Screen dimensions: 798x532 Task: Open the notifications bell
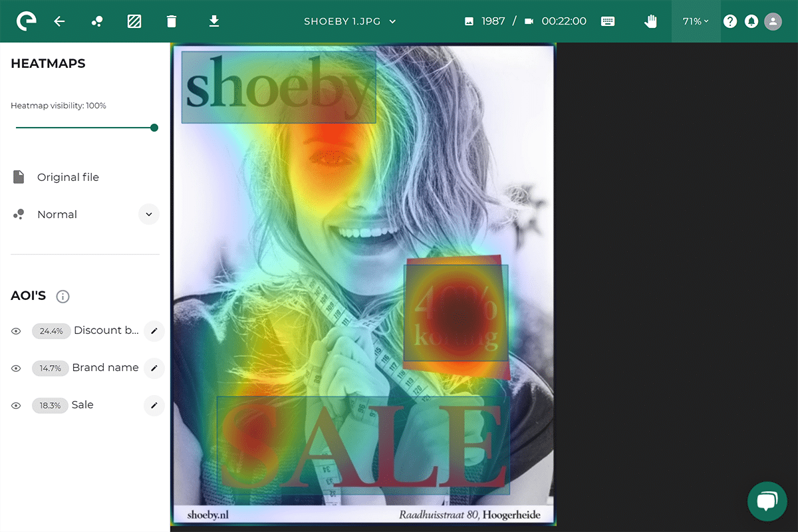[x=751, y=21]
